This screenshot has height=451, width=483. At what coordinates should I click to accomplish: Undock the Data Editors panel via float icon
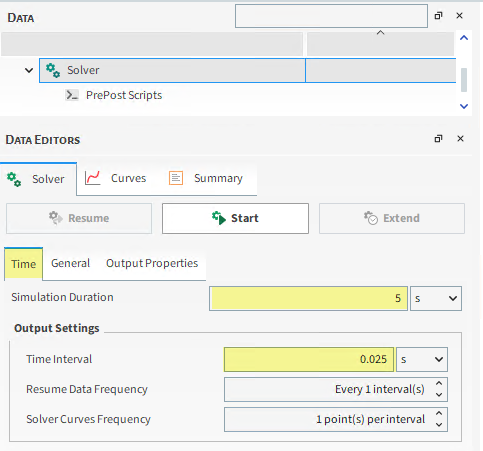pyautogui.click(x=438, y=139)
